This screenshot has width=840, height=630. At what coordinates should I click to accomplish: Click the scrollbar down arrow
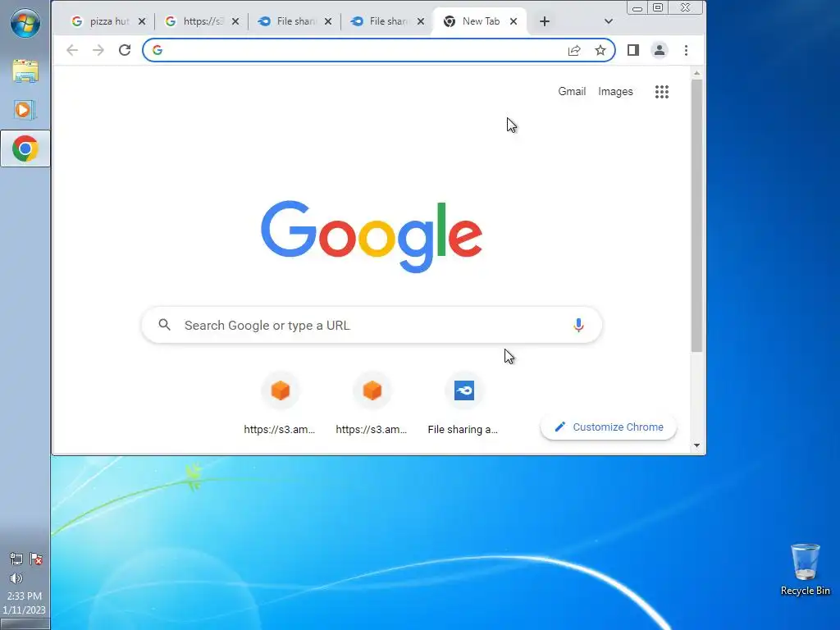[x=696, y=445]
